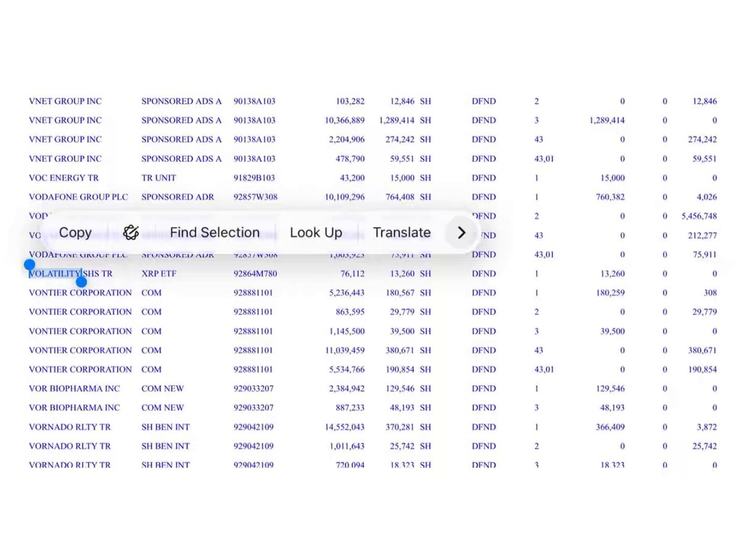Tap Look Up in the selection menu
740x560 pixels.
[x=316, y=233]
